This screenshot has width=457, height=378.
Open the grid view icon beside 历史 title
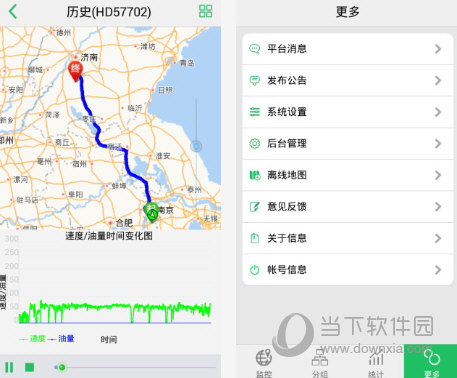205,11
